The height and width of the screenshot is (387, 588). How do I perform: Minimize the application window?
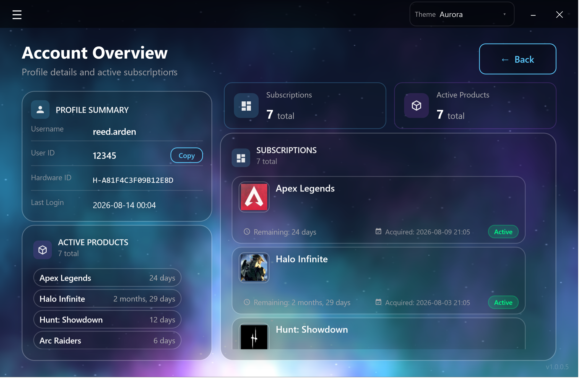click(x=533, y=15)
